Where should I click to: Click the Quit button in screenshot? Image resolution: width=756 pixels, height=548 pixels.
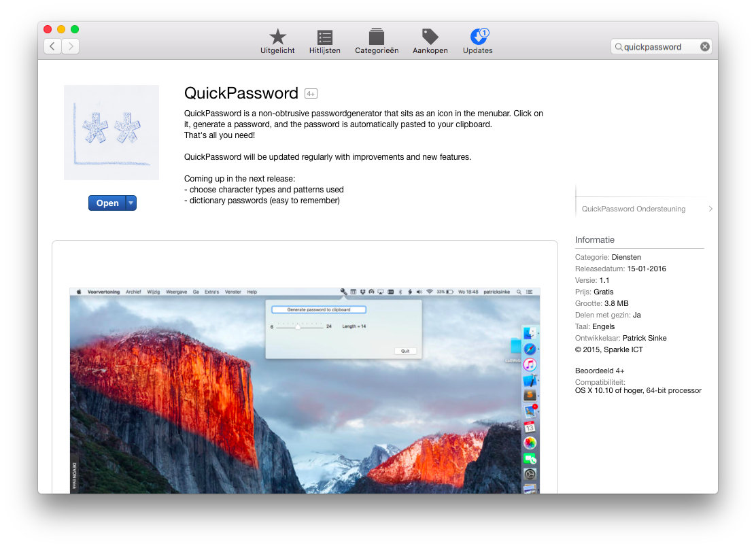tap(405, 351)
